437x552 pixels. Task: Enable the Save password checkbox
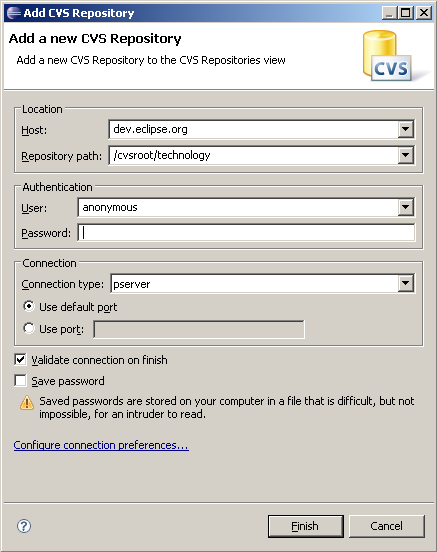pos(20,381)
